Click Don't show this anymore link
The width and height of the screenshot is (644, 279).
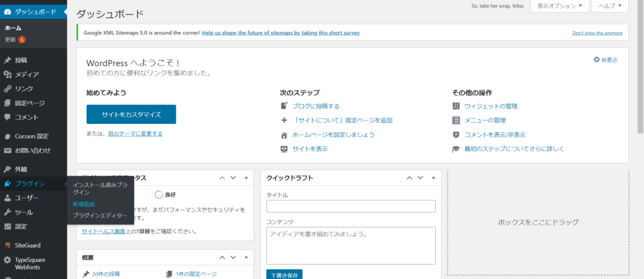coord(597,33)
